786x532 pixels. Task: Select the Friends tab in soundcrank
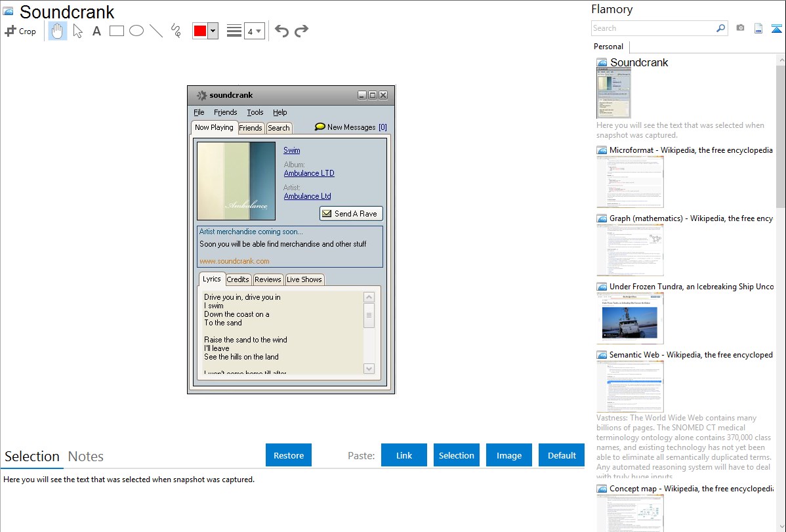pos(251,128)
